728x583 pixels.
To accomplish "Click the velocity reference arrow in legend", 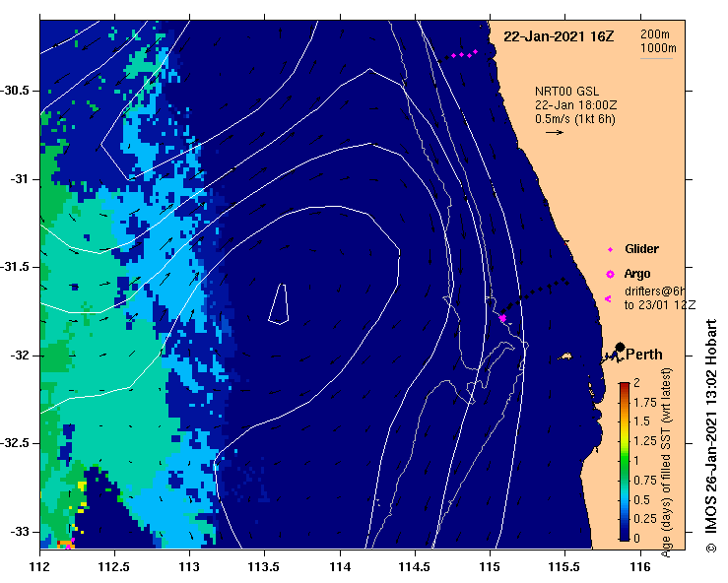I will [555, 132].
